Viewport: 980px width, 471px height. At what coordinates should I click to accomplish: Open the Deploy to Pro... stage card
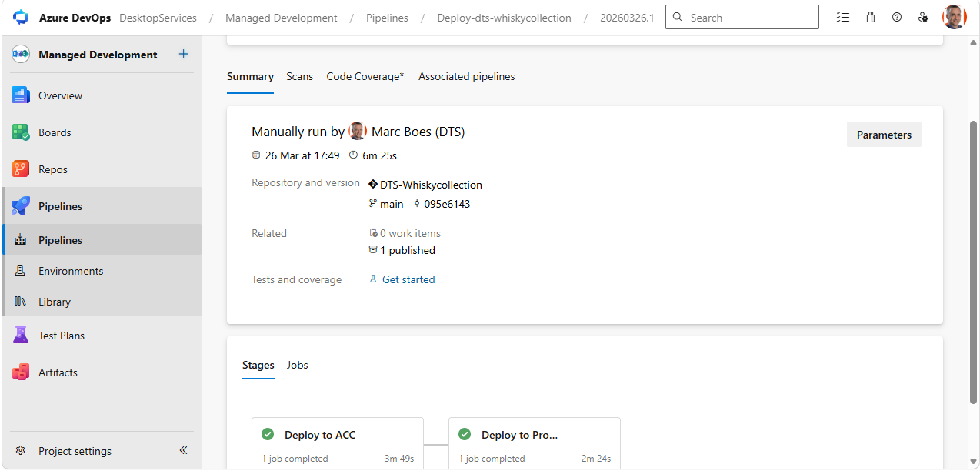(535, 443)
